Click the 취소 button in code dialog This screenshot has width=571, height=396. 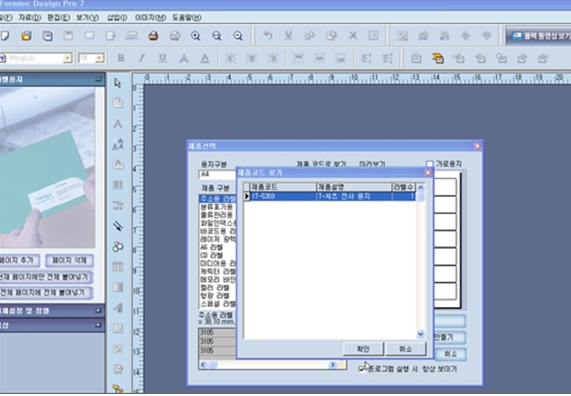click(405, 349)
